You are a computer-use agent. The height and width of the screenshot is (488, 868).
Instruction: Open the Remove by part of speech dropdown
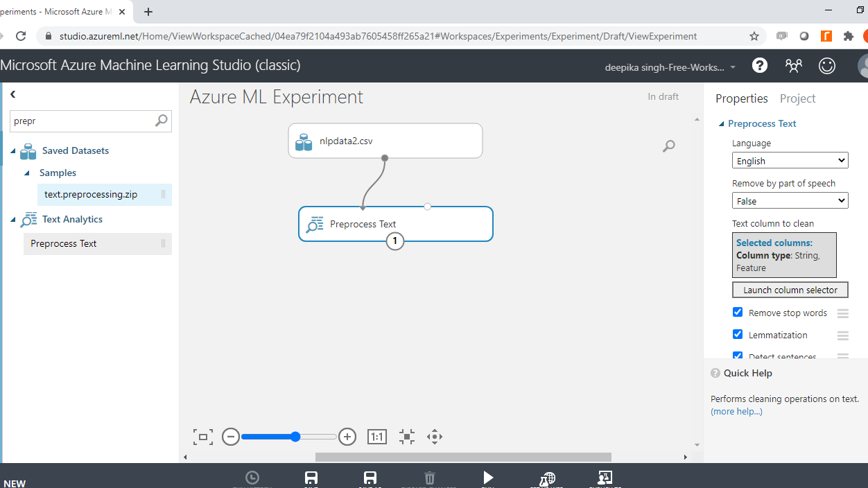coord(790,201)
